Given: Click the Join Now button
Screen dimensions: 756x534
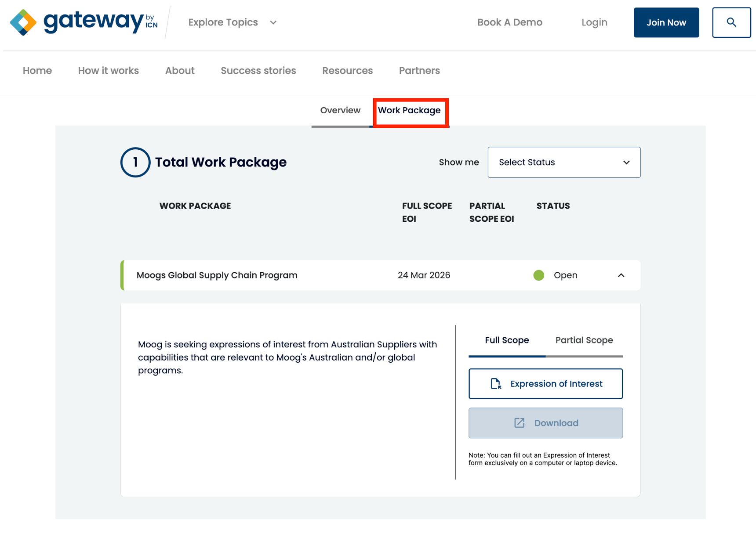Looking at the screenshot, I should [666, 22].
